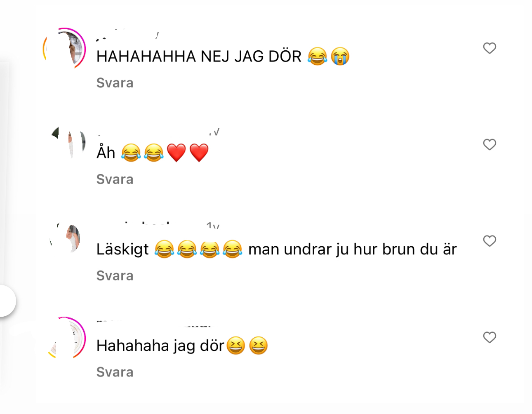The height and width of the screenshot is (414, 532).
Task: Like the "Läskigt" comment with its heart
Action: coord(490,241)
